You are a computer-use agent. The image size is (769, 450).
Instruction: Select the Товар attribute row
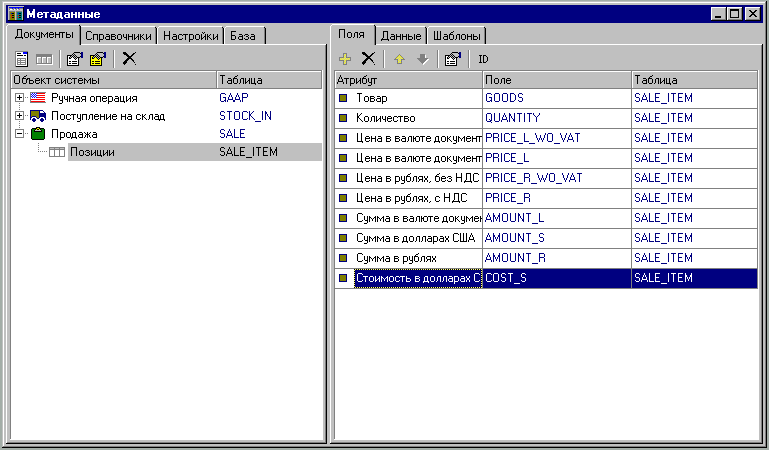[x=546, y=98]
